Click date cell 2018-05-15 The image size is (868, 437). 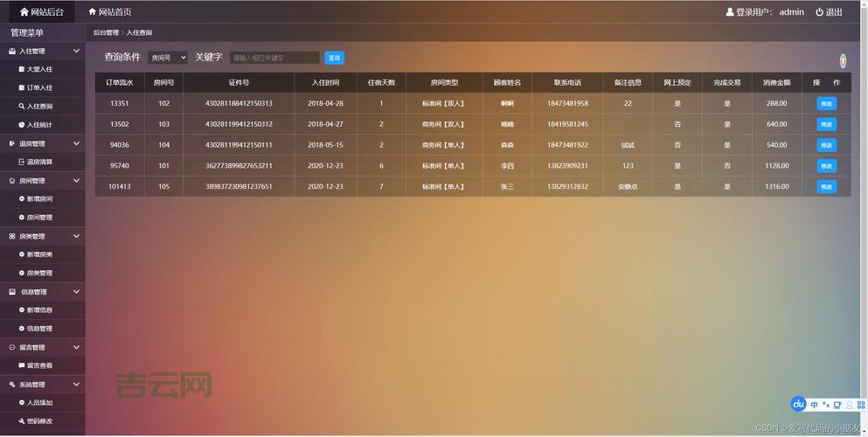[325, 145]
